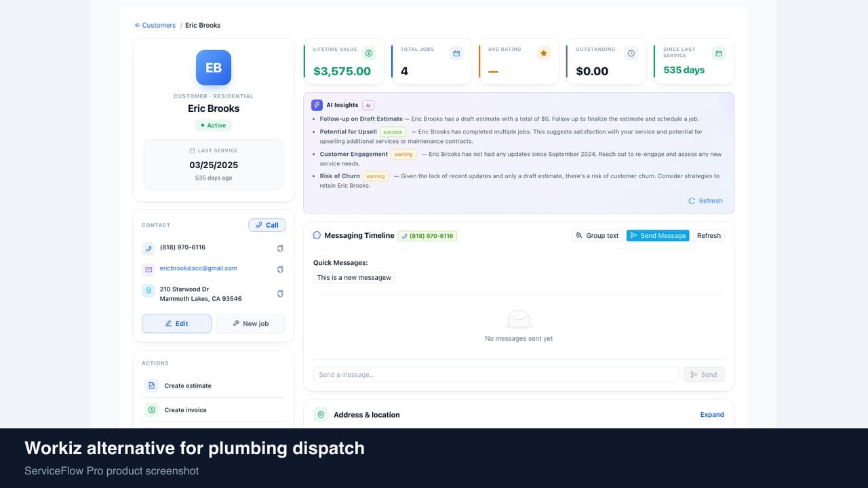This screenshot has width=868, height=488.
Task: Click the blue Send Message button
Action: coord(658,236)
